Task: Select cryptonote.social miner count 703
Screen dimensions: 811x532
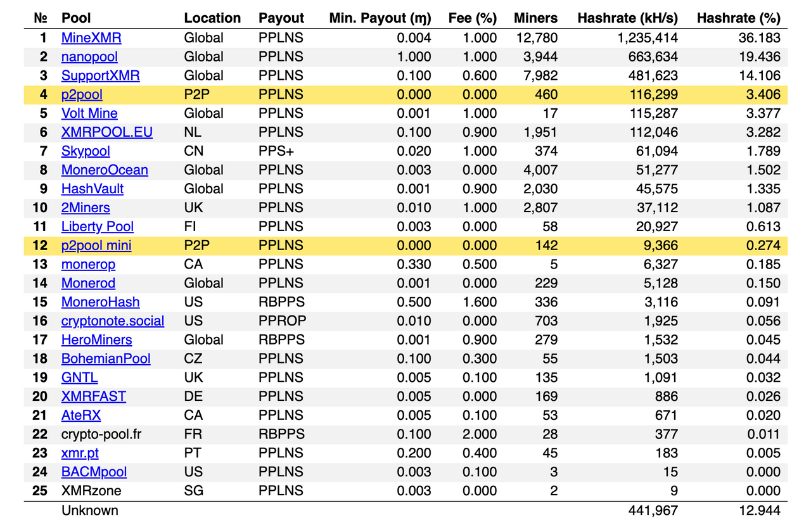Action: click(x=547, y=321)
